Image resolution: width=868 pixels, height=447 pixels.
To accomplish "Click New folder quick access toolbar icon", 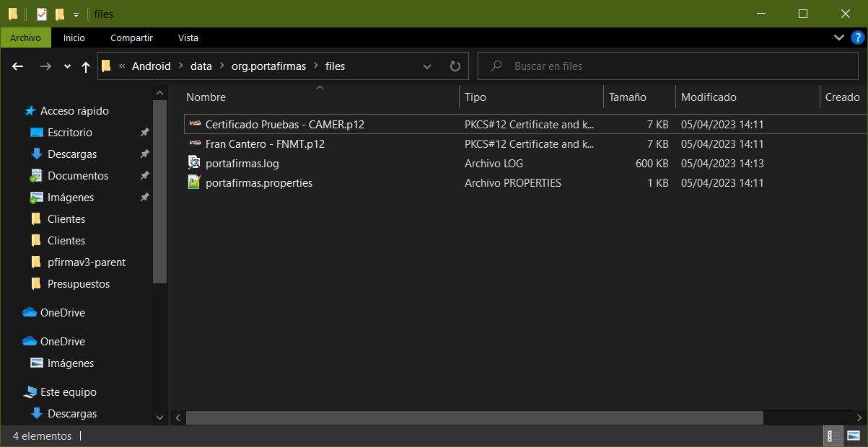I will (x=60, y=14).
